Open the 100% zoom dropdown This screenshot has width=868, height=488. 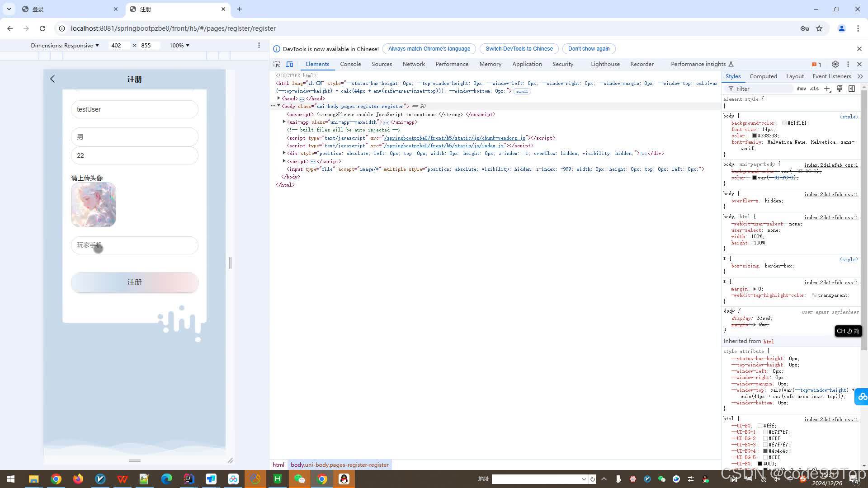[179, 45]
